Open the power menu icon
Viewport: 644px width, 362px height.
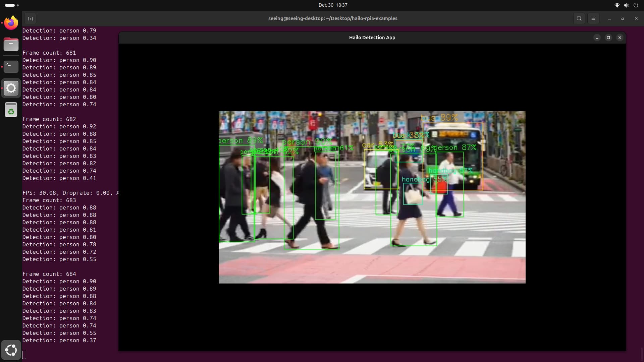coord(636,5)
